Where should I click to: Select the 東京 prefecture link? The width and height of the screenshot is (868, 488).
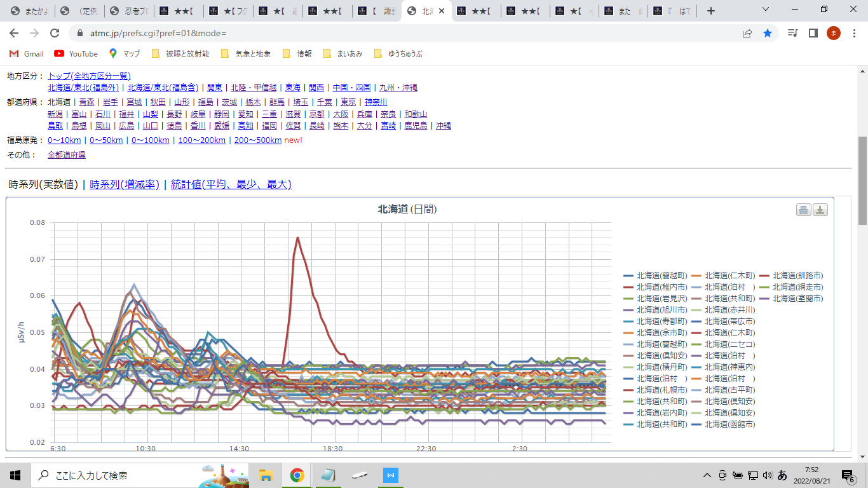(x=348, y=102)
